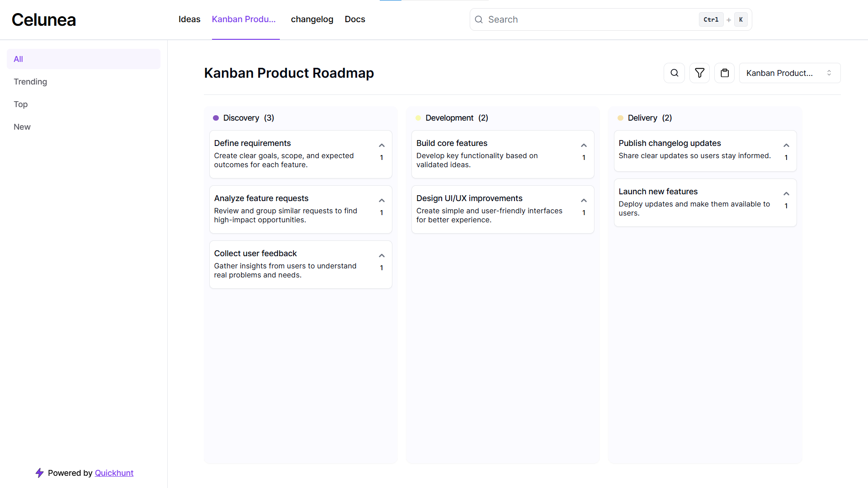Open the Design UI/UX improvements card title
This screenshot has height=488, width=868.
click(469, 198)
